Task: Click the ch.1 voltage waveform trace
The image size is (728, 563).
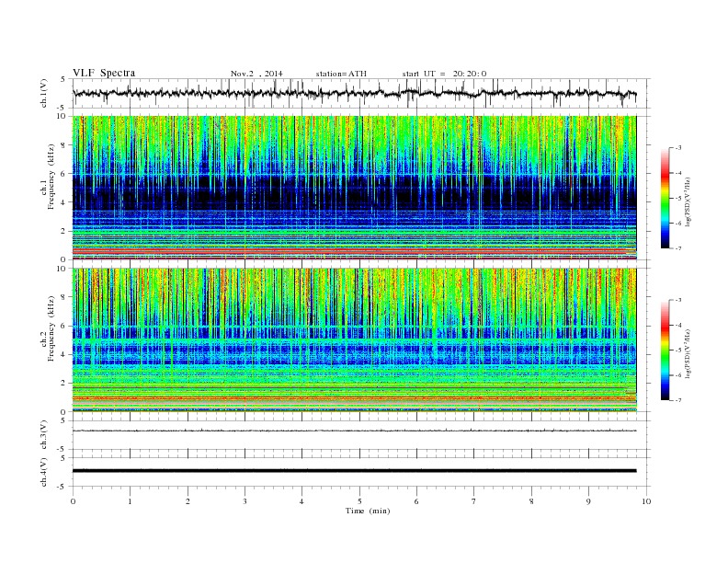Action: [354, 93]
